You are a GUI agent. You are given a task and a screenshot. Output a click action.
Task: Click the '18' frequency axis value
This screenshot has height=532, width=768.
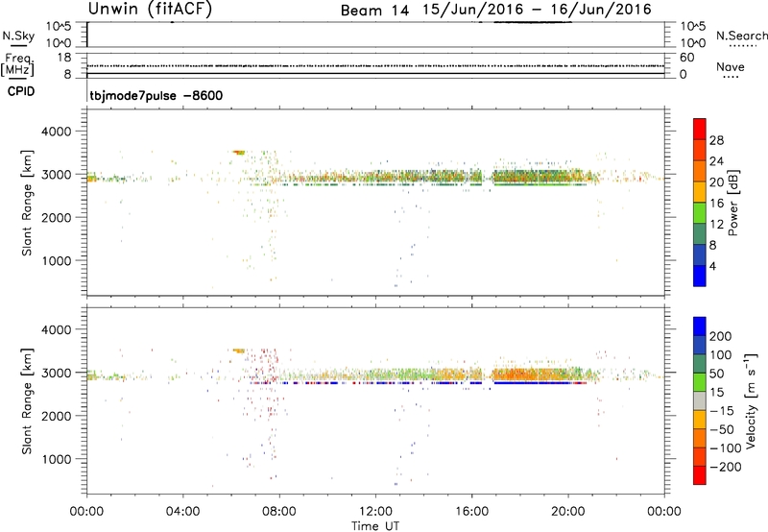(64, 58)
